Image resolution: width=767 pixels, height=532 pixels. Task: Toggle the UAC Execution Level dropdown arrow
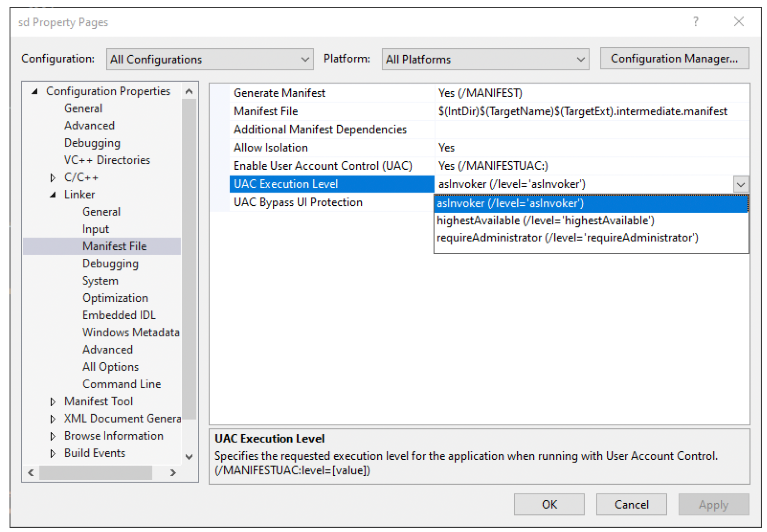[x=741, y=184]
